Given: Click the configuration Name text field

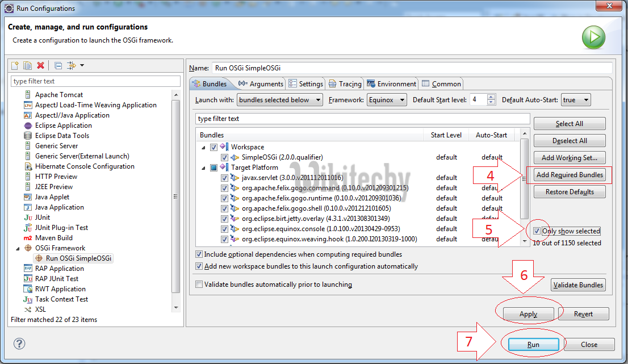Looking at the screenshot, I should pos(412,68).
